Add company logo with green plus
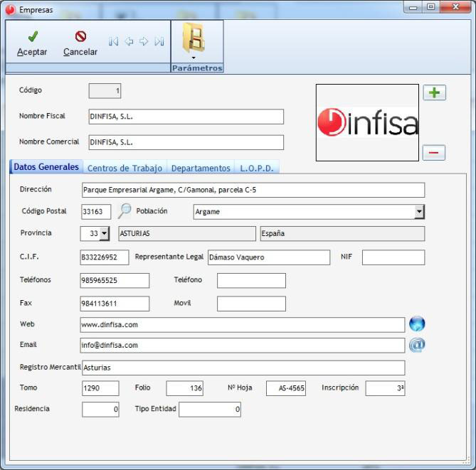 [435, 92]
